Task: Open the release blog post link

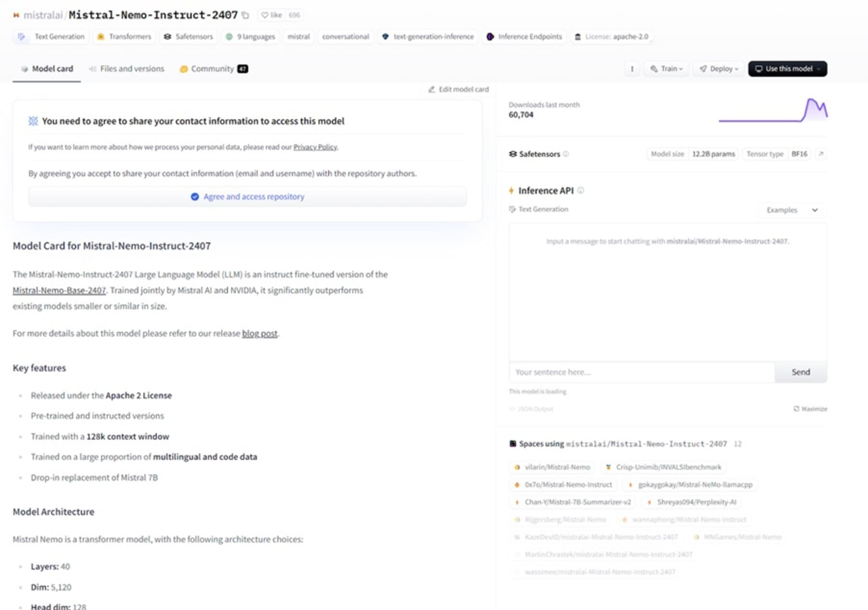Action: pyautogui.click(x=259, y=333)
